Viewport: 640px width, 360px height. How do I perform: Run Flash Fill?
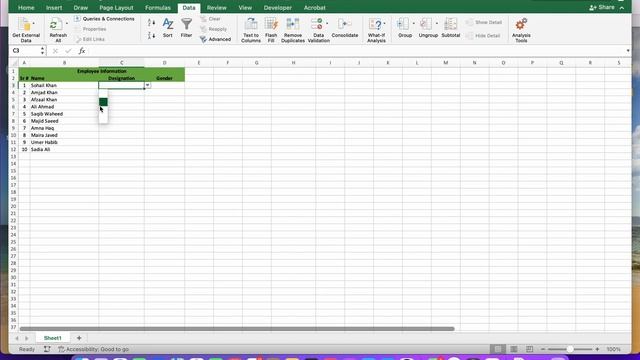[271, 30]
